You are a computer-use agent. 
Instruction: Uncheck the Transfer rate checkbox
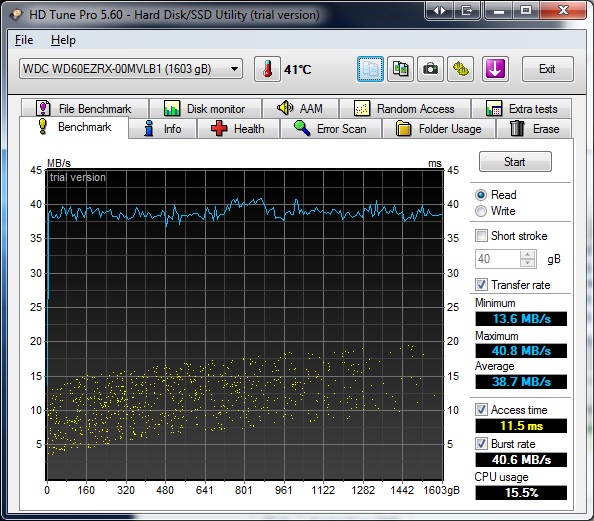(481, 285)
